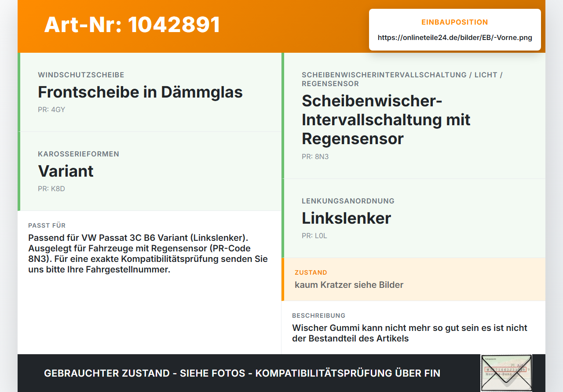Click the PR: 4GY code
Screen dimensions: 563x392
click(x=51, y=110)
